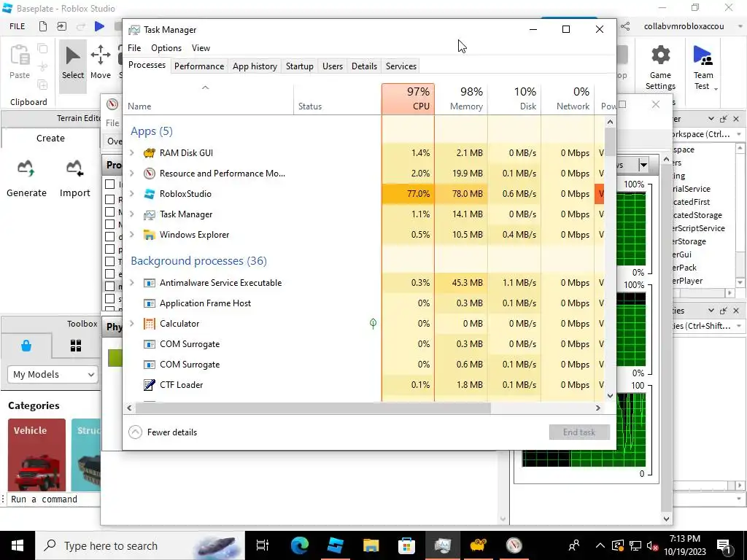Click the Task Manager horizontal scrollbar
This screenshot has height=560, width=747.
point(313,408)
